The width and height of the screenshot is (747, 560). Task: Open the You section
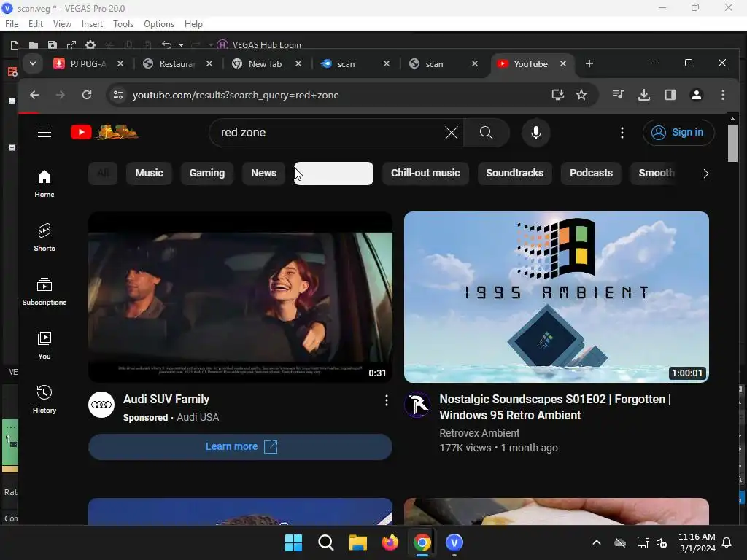tap(44, 345)
